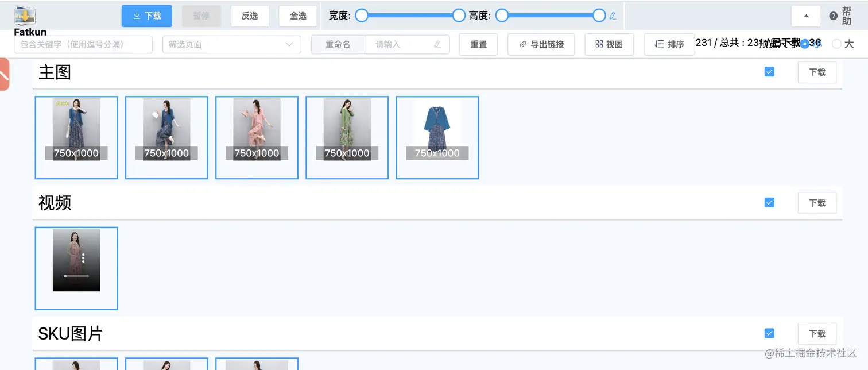Image resolution: width=868 pixels, height=370 pixels.
Task: Download the SKU图片 section
Action: pos(817,334)
